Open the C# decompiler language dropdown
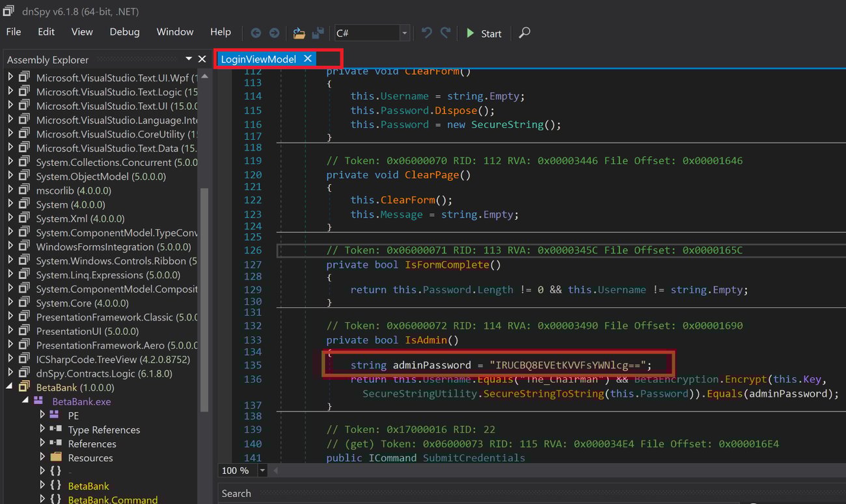Image resolution: width=846 pixels, height=504 pixels. (405, 33)
